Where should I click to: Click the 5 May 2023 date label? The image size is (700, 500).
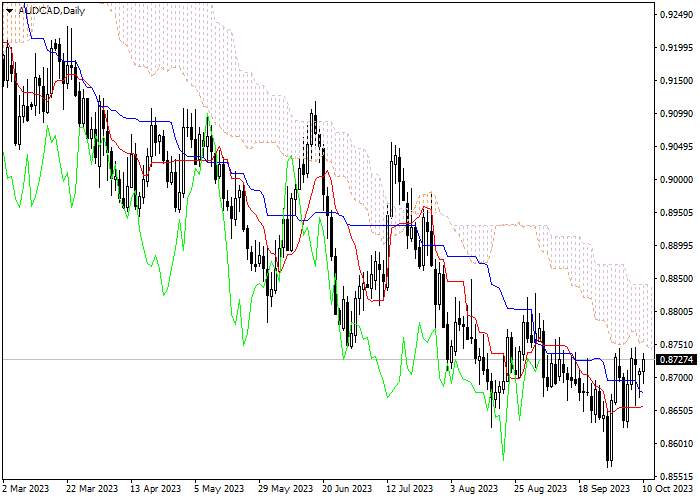coord(219,488)
